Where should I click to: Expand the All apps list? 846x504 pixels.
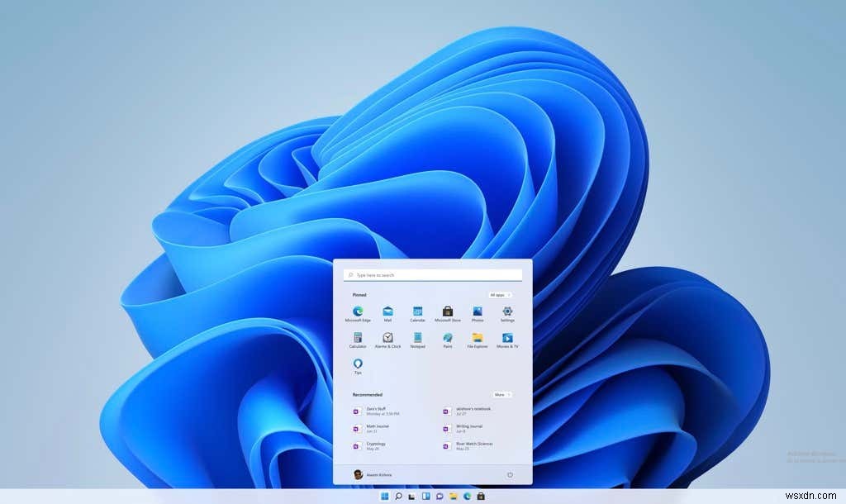click(499, 295)
